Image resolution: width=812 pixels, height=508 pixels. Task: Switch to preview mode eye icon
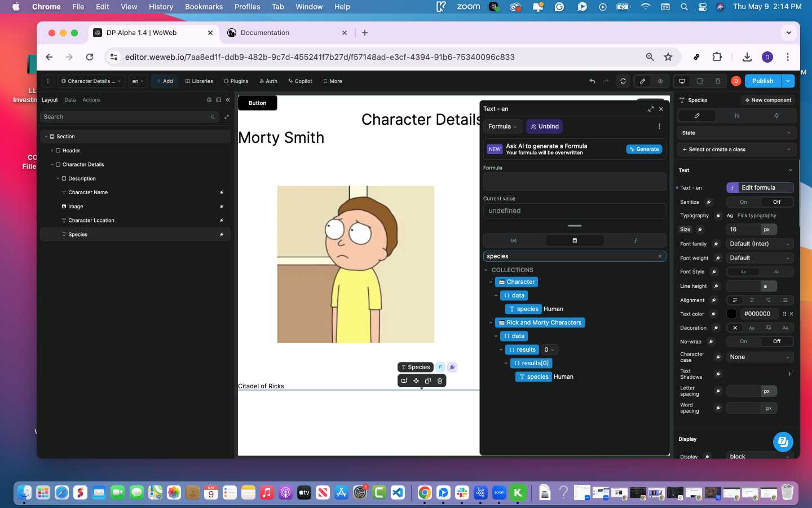660,81
